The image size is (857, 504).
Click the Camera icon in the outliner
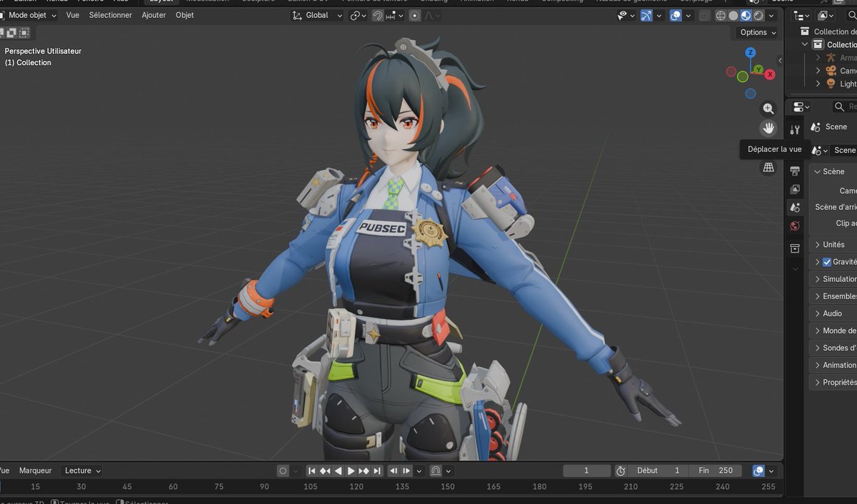[x=831, y=71]
